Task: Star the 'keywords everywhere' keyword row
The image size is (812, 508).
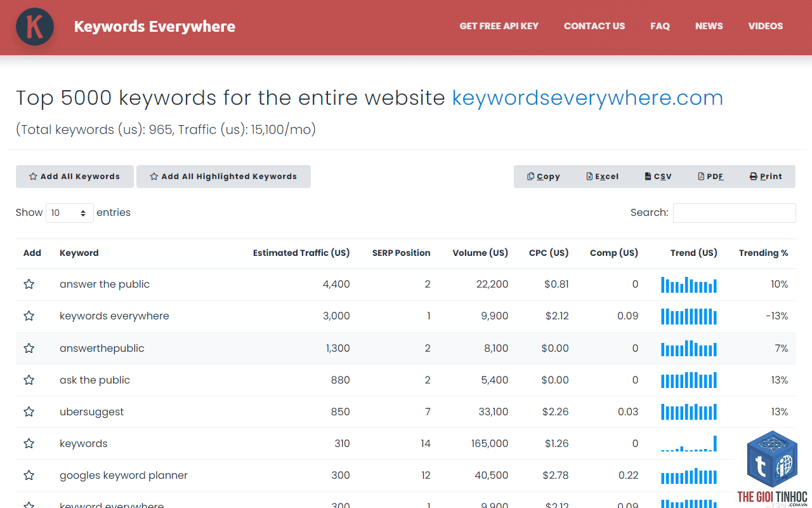Action: point(29,316)
